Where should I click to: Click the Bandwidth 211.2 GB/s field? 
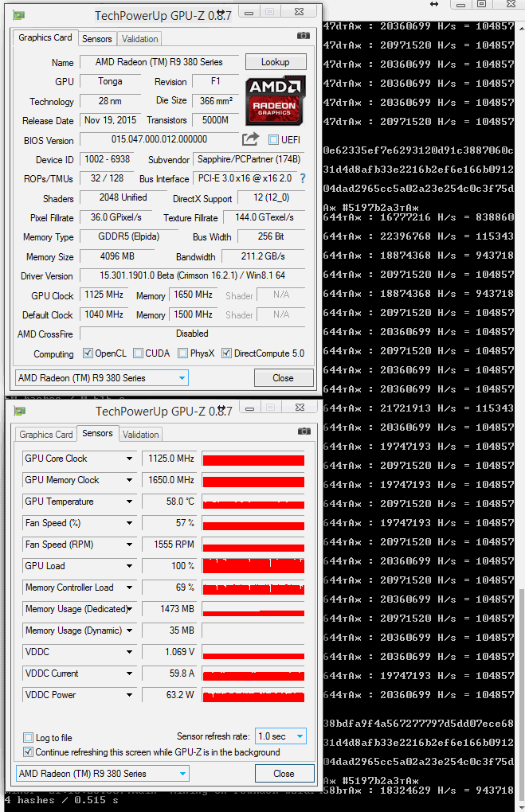[263, 256]
